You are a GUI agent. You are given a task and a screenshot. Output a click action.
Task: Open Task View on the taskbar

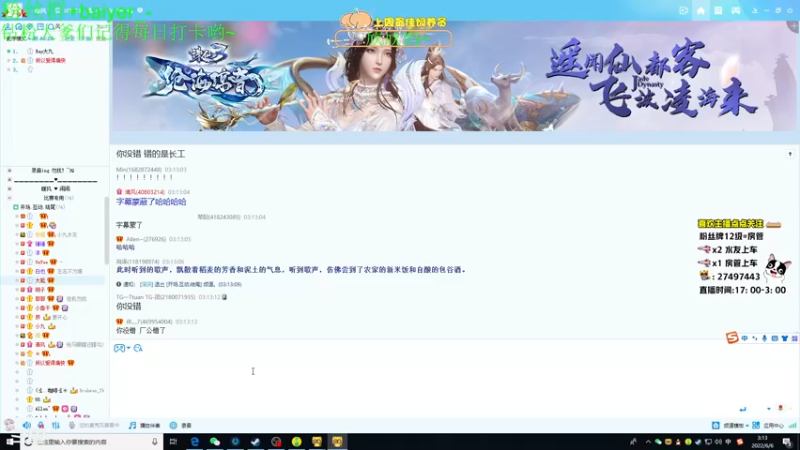(173, 442)
